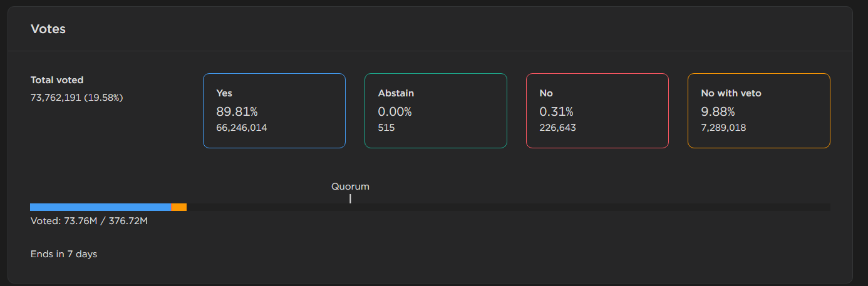Click the Voted: 73.76M / 376.72M text

point(89,221)
